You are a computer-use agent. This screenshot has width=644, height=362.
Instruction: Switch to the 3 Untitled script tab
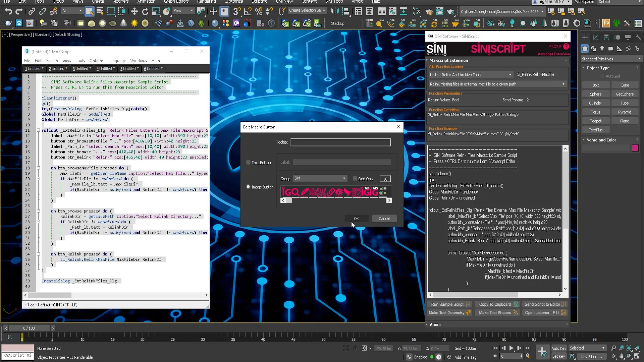(82, 68)
